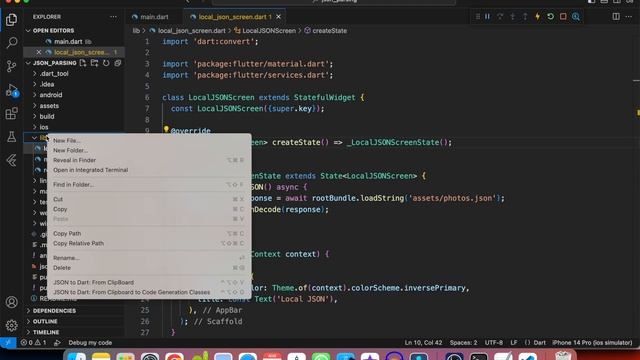Screen dimensions: 640x360
Task: Select JSON to Dart Code Generation Classes entry
Action: click(149, 292)
